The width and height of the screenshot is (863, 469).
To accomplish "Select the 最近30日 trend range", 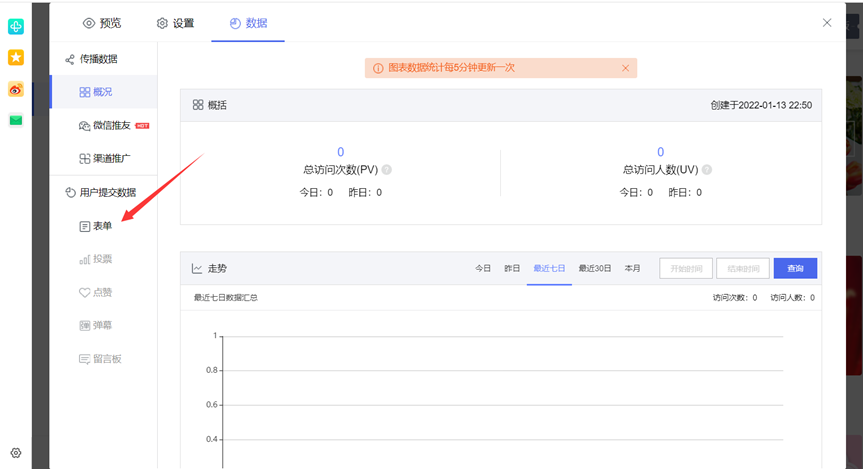I will (594, 268).
